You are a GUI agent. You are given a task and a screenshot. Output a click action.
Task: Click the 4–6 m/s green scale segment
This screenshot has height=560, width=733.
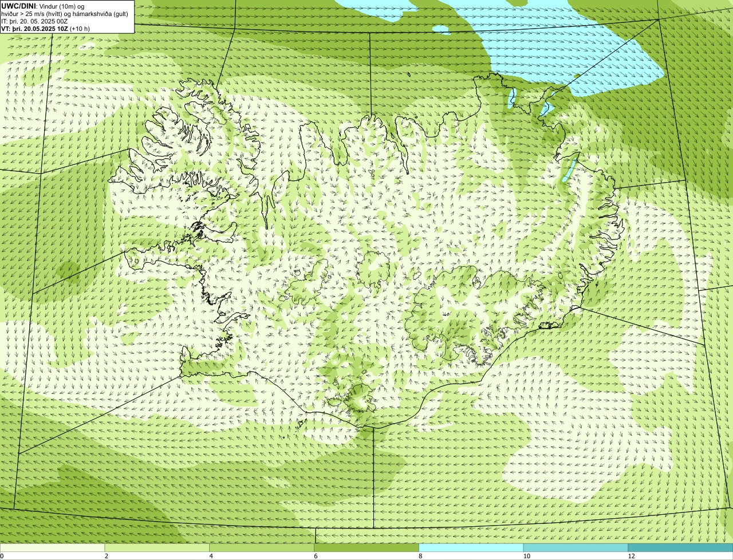pos(262,548)
